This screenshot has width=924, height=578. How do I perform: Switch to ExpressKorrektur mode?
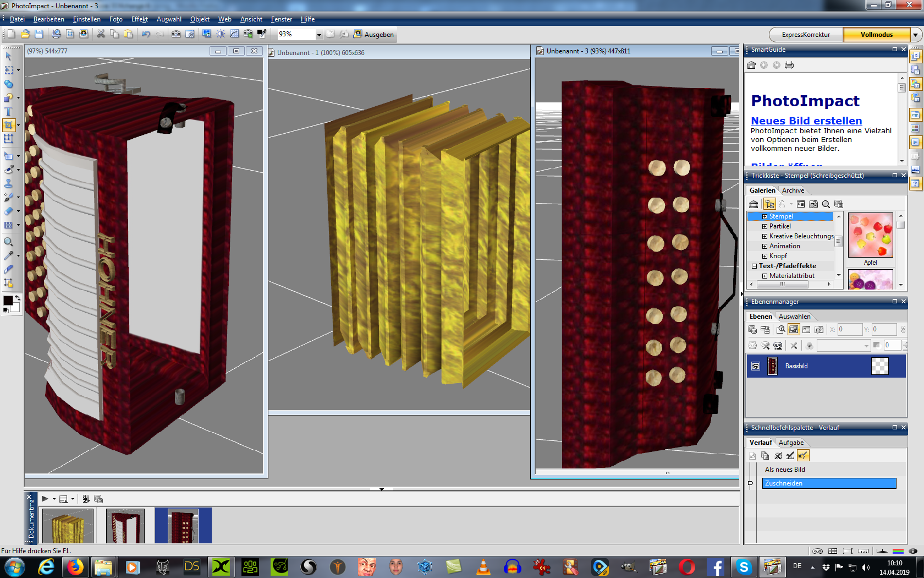806,34
